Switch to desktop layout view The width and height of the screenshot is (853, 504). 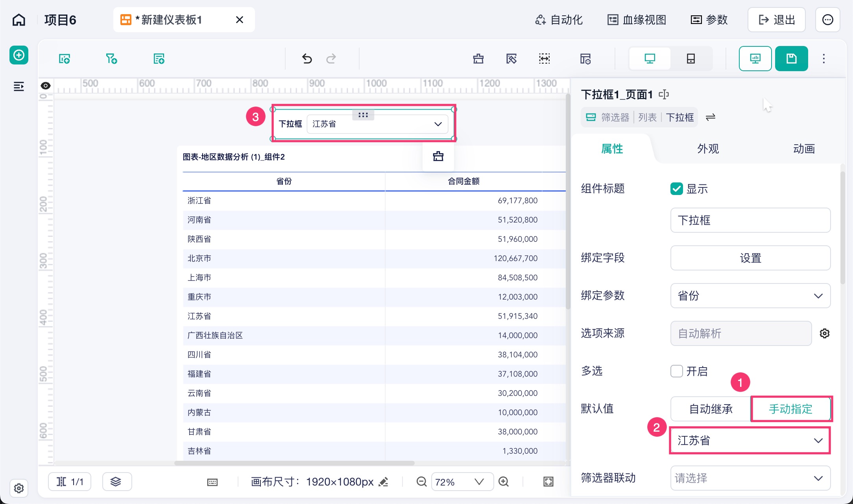pyautogui.click(x=650, y=59)
